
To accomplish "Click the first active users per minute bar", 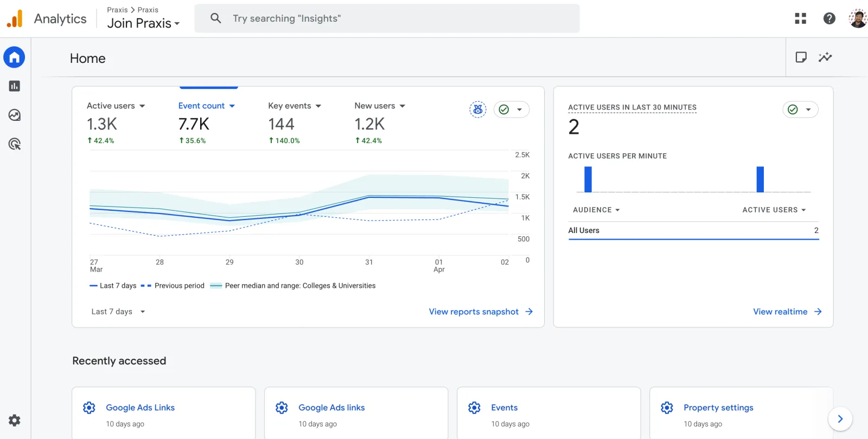I will click(x=588, y=179).
